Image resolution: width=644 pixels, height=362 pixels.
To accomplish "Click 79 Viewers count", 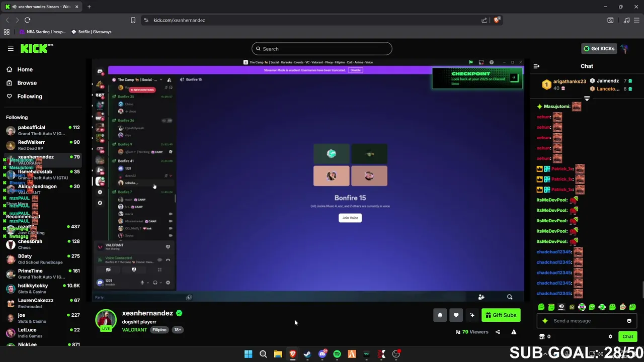I will (472, 332).
